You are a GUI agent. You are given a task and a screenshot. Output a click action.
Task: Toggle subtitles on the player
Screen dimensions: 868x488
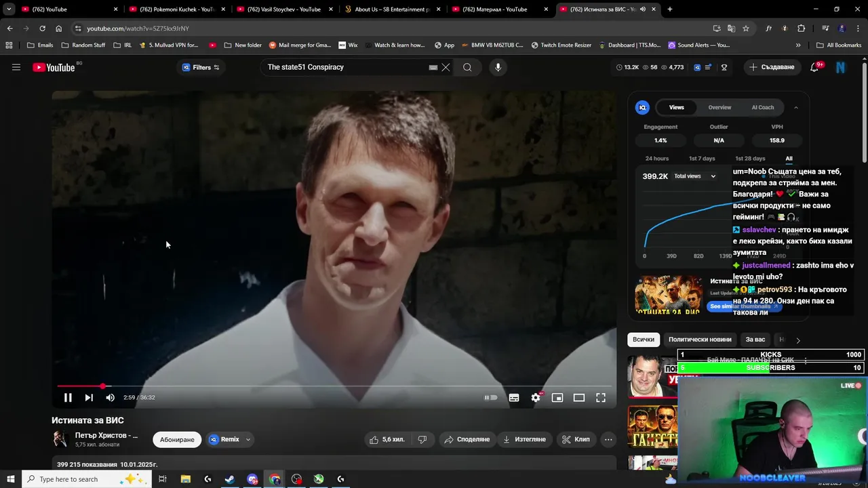coord(514,398)
